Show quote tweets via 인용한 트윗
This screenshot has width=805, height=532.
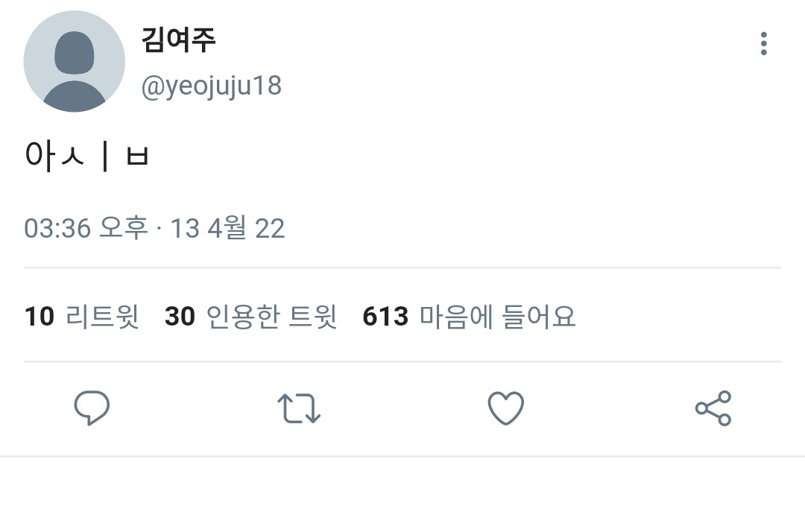pos(271,317)
